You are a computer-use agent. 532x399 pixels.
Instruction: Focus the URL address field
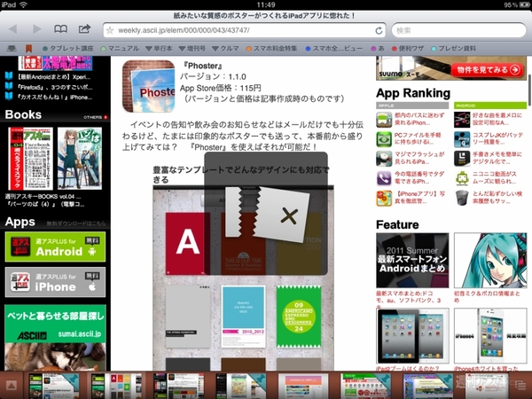(245, 30)
